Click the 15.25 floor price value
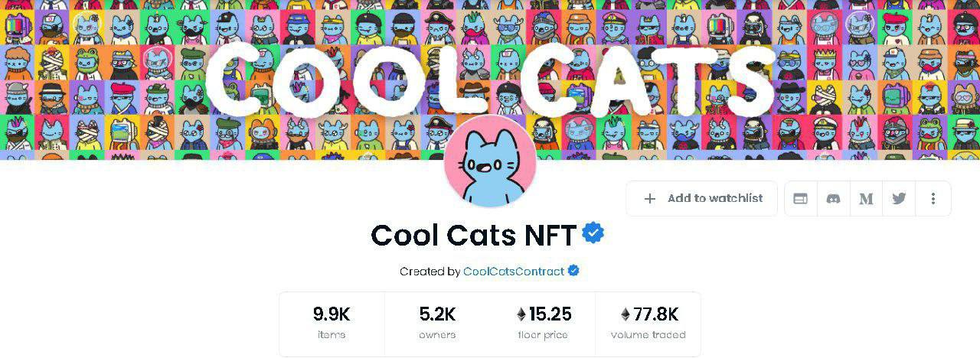Viewport: 980px width, 358px height. pos(550,314)
